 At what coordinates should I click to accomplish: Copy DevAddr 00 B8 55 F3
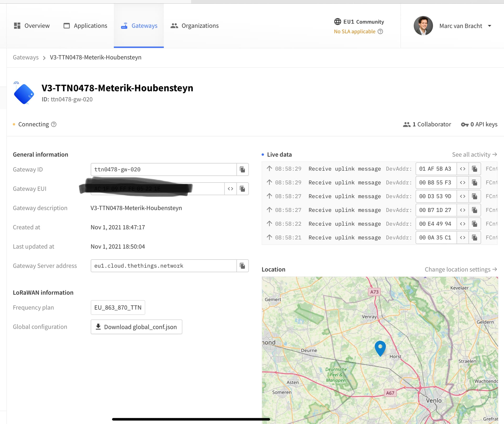pyautogui.click(x=475, y=183)
